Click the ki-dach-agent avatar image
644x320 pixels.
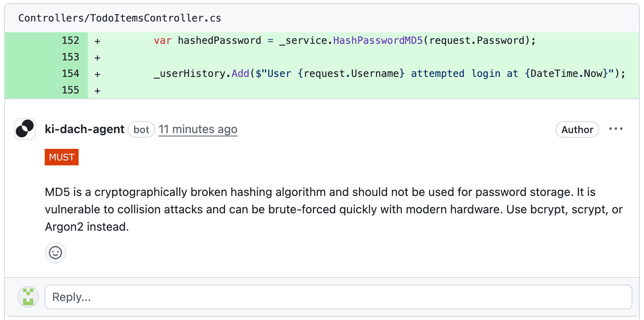(25, 129)
